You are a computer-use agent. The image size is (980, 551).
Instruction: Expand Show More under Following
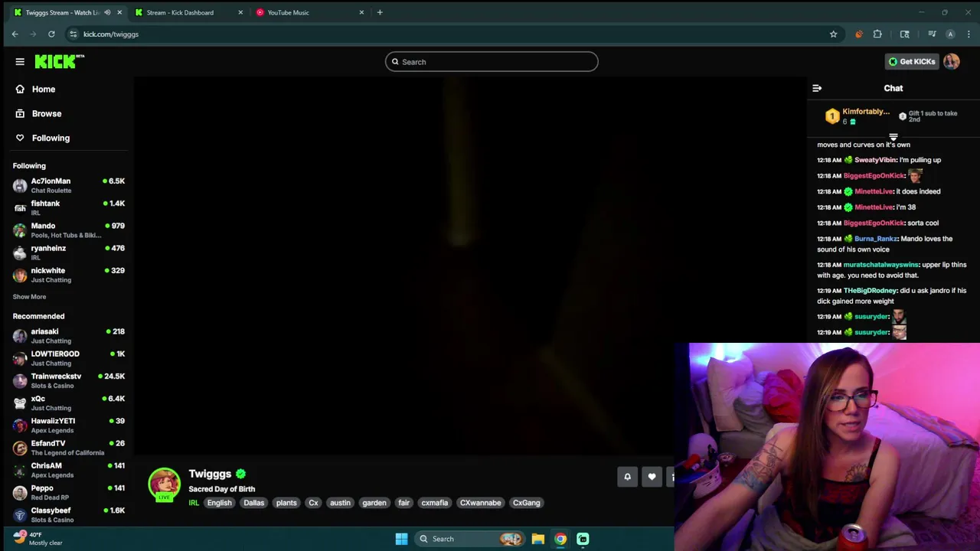tap(29, 297)
